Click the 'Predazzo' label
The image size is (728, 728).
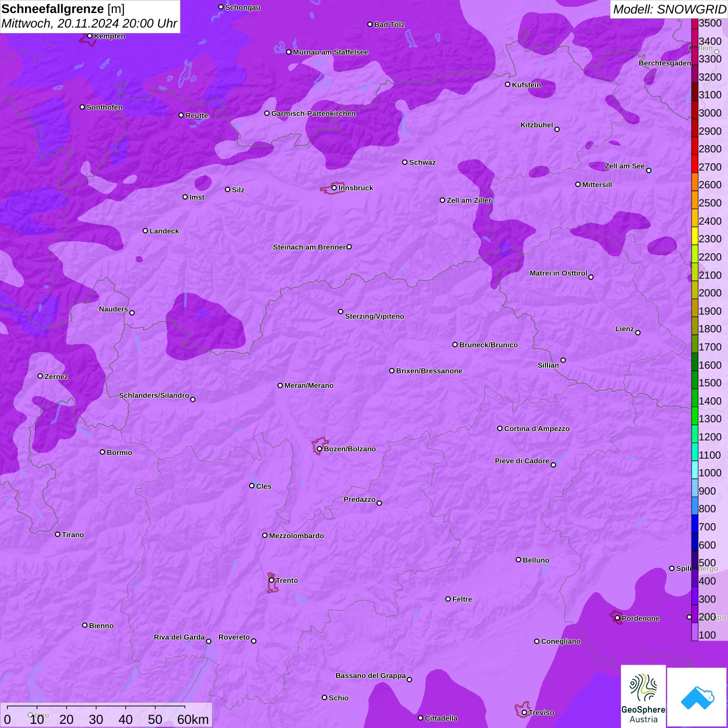(x=359, y=499)
